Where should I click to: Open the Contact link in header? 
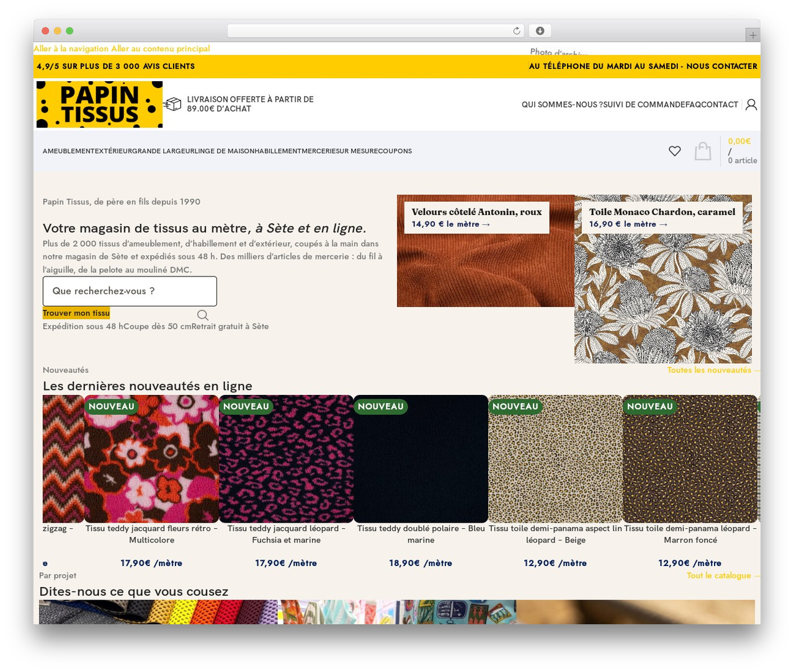(x=720, y=105)
